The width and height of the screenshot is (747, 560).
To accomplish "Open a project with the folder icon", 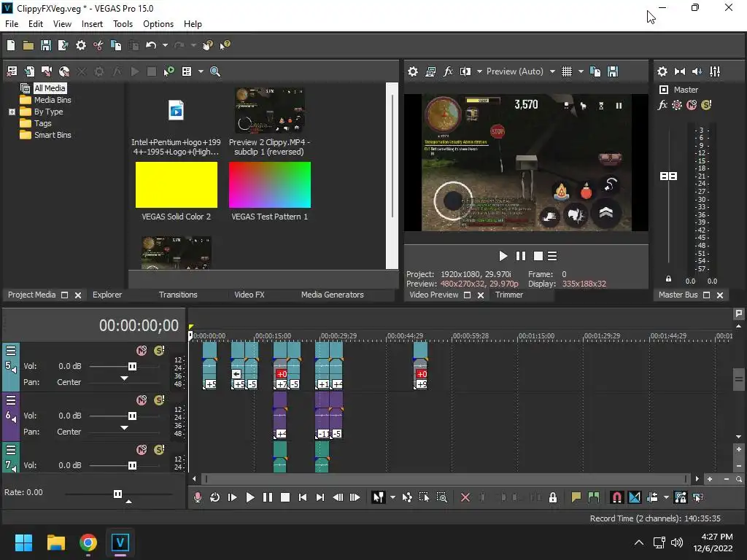I will click(x=28, y=45).
